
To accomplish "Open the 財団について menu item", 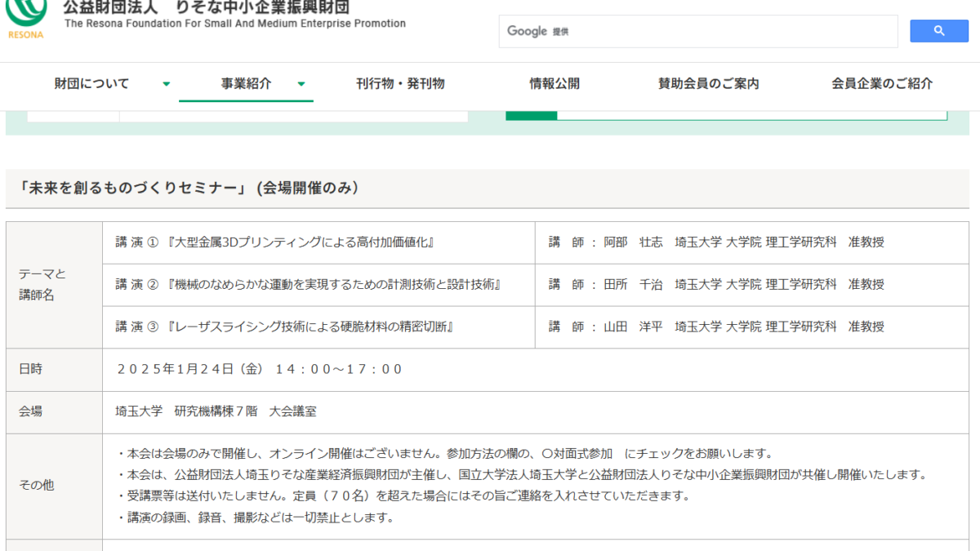I will coord(91,84).
